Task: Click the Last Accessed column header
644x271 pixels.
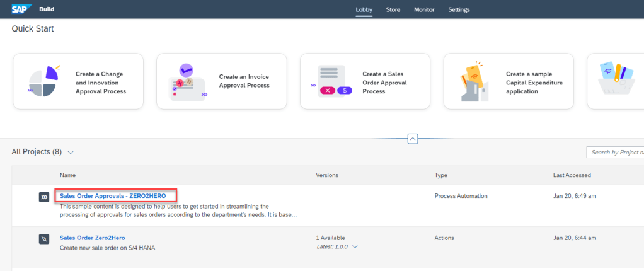Action: click(x=572, y=175)
